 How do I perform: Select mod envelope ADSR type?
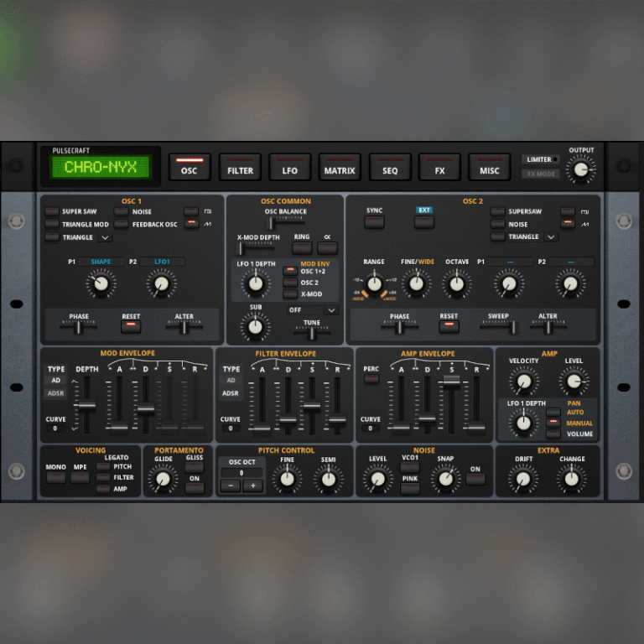tap(56, 393)
